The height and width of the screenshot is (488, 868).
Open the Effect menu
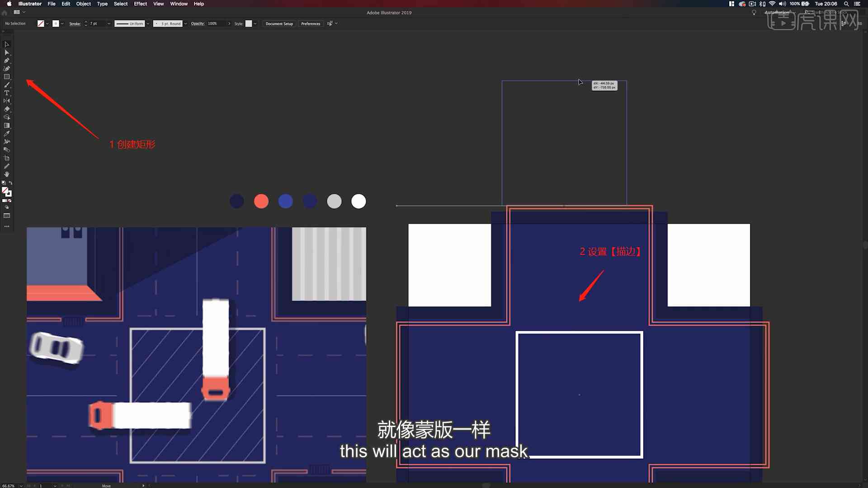pyautogui.click(x=141, y=4)
